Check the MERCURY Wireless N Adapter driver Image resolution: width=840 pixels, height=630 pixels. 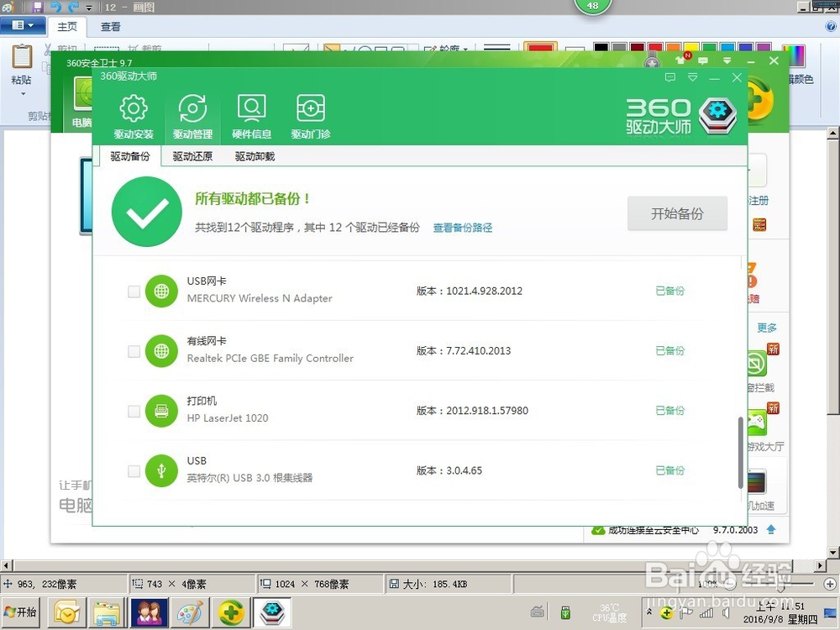(133, 291)
